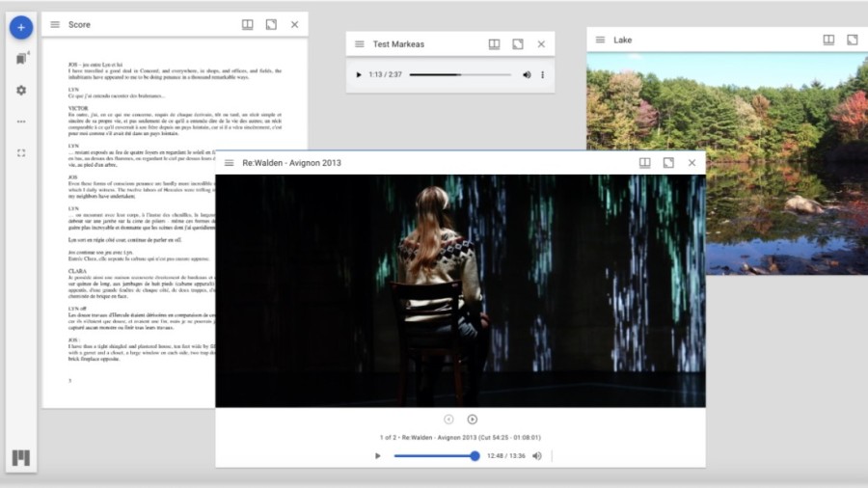
Task: Click the Lake window title
Action: pos(623,40)
